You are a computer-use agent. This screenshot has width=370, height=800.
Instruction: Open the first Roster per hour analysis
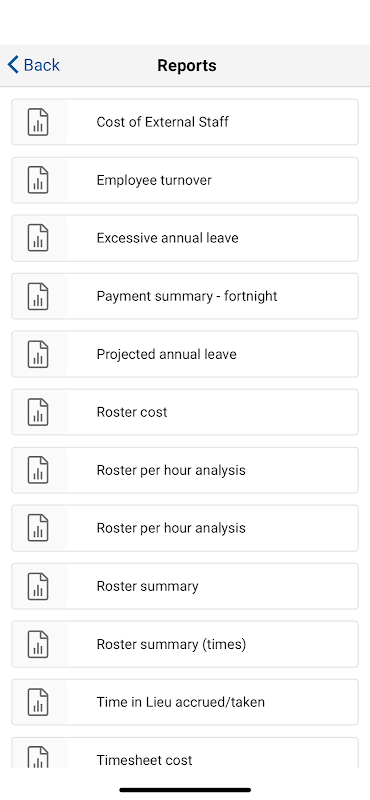185,470
